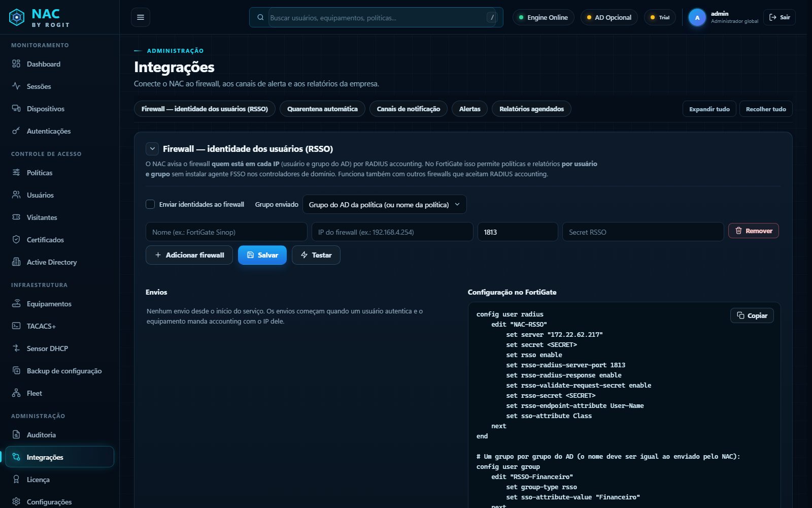Open the Grupo enviado dropdown
This screenshot has width=812, height=508.
[x=384, y=204]
